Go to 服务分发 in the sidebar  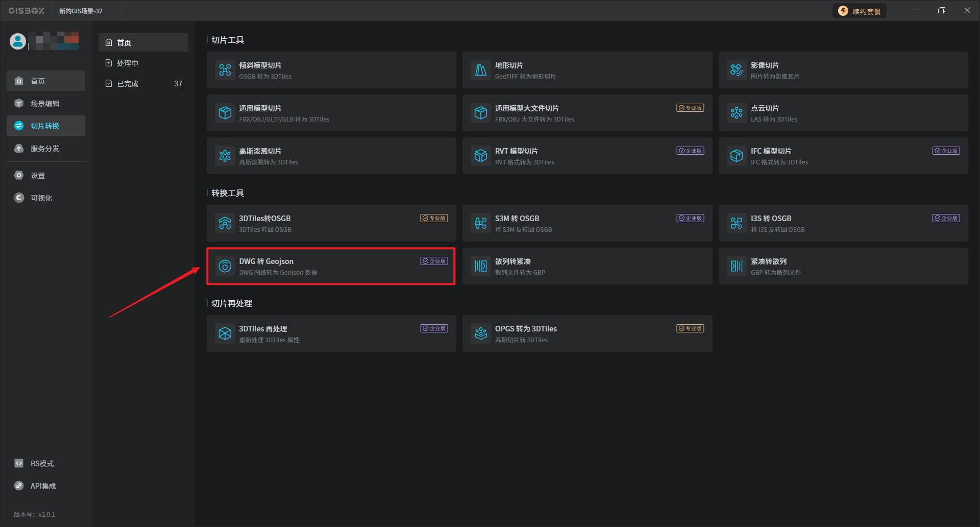click(45, 149)
